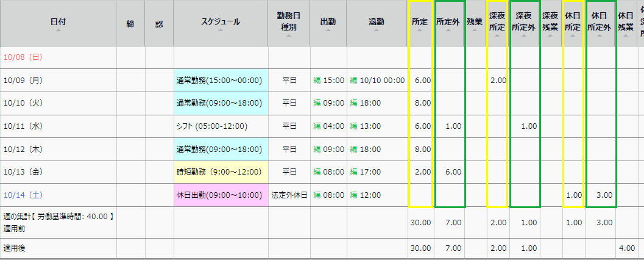
Task: Sort the table by 出勤 column
Action: (x=328, y=23)
